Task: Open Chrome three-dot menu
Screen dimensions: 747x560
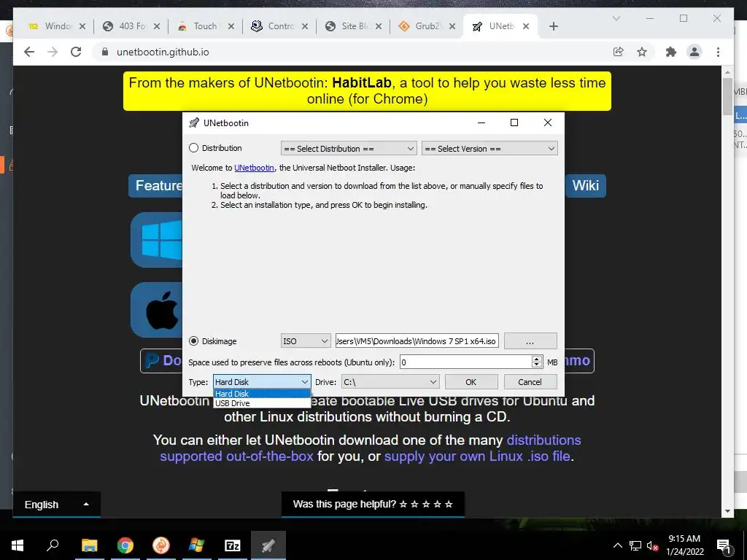Action: (718, 52)
